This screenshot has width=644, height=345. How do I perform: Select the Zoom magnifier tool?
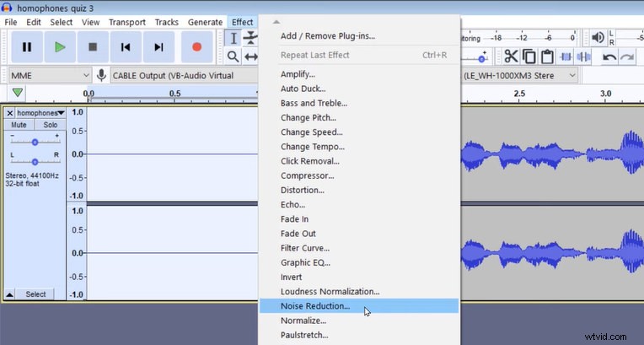coord(233,57)
